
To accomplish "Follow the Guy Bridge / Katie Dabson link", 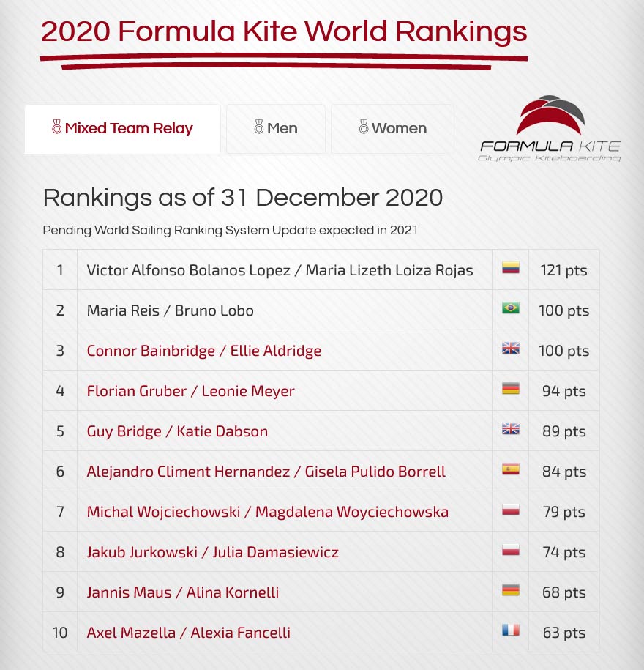I will click(177, 431).
